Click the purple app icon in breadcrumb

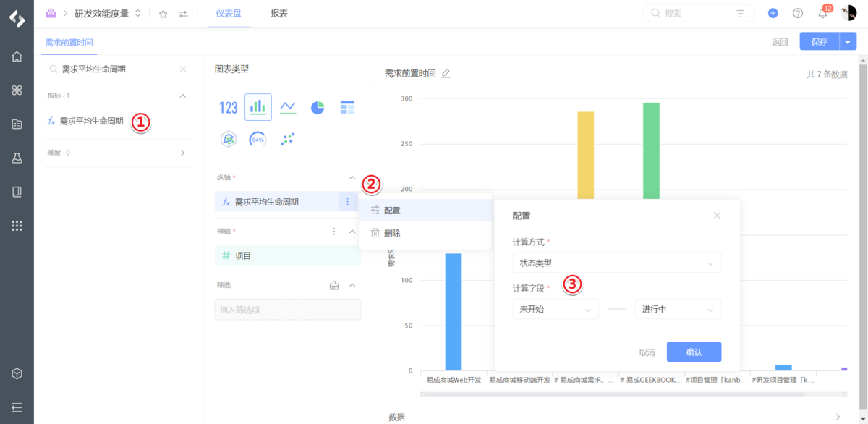tap(50, 13)
